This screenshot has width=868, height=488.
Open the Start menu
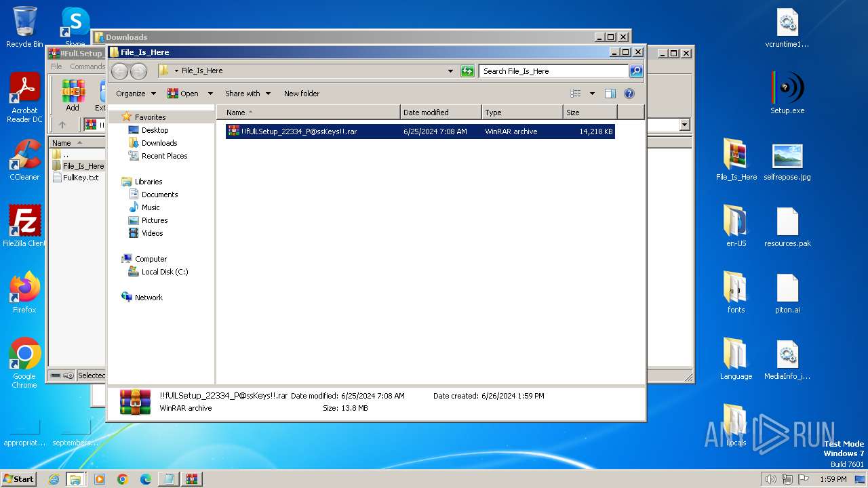(19, 479)
